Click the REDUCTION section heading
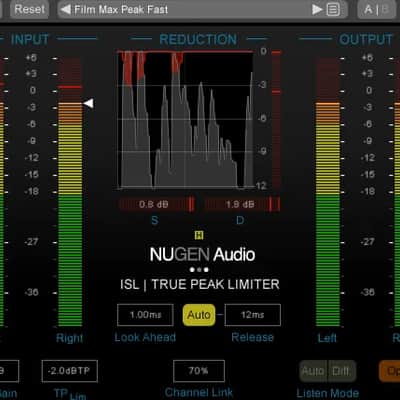Screen dimensions: 400x400 click(198, 39)
